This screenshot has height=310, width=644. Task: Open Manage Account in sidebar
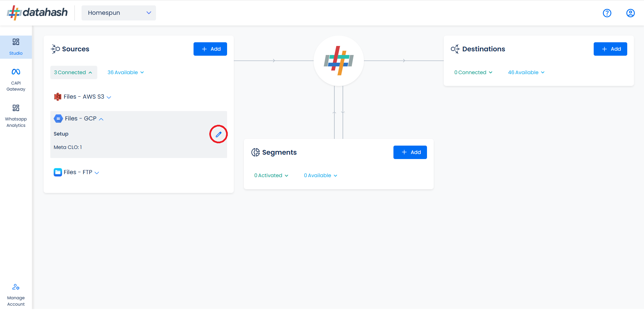pos(16,295)
